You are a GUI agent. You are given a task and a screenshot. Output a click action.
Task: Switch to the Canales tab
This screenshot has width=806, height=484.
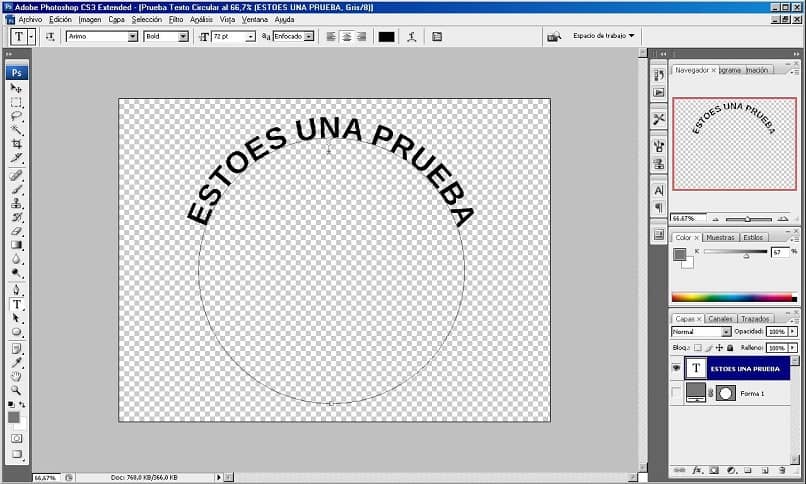pyautogui.click(x=720, y=319)
